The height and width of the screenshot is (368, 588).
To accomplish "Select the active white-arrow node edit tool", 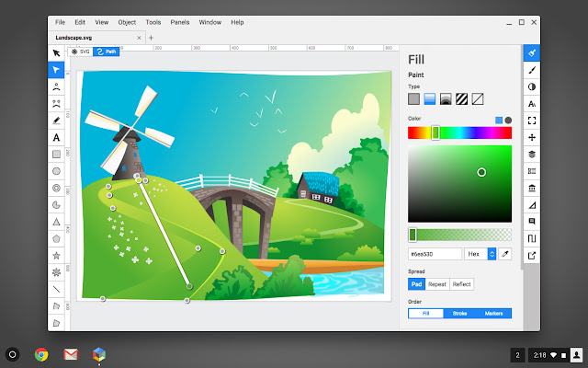I will (56, 70).
